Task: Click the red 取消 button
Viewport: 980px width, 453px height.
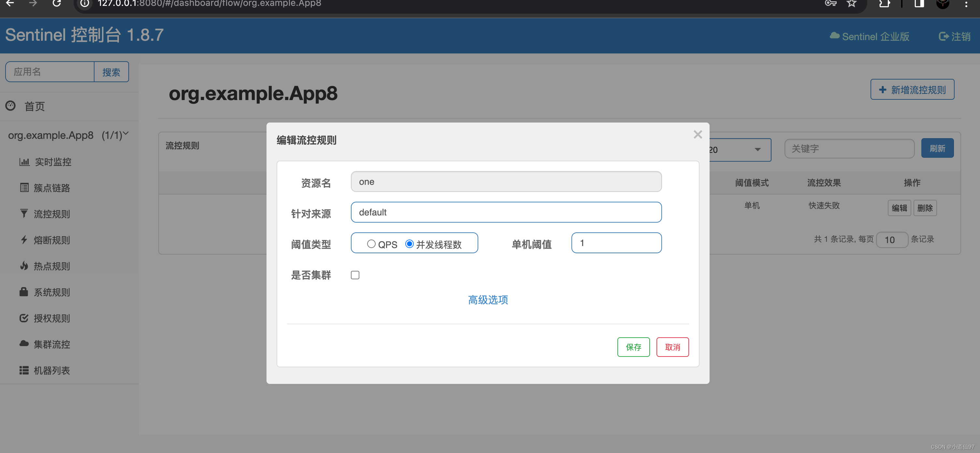Action: click(x=672, y=347)
